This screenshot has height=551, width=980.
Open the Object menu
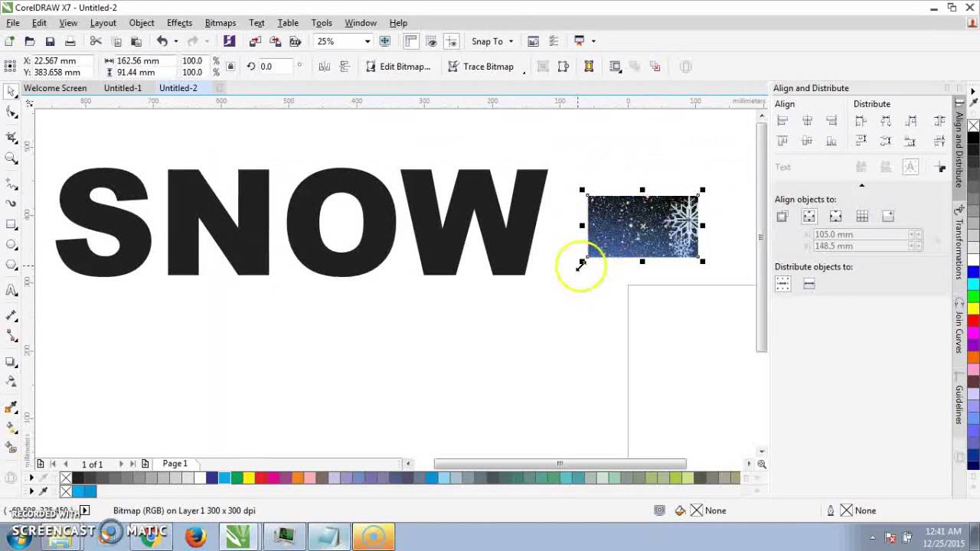142,23
